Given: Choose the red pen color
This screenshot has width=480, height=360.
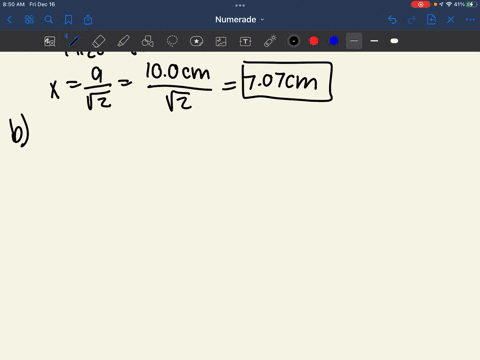Looking at the screenshot, I should [x=314, y=41].
